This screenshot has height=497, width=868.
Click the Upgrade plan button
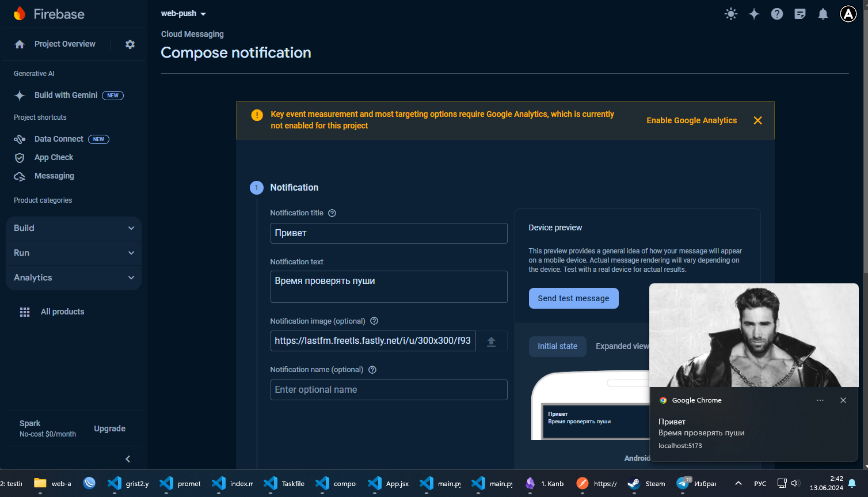[x=110, y=429]
